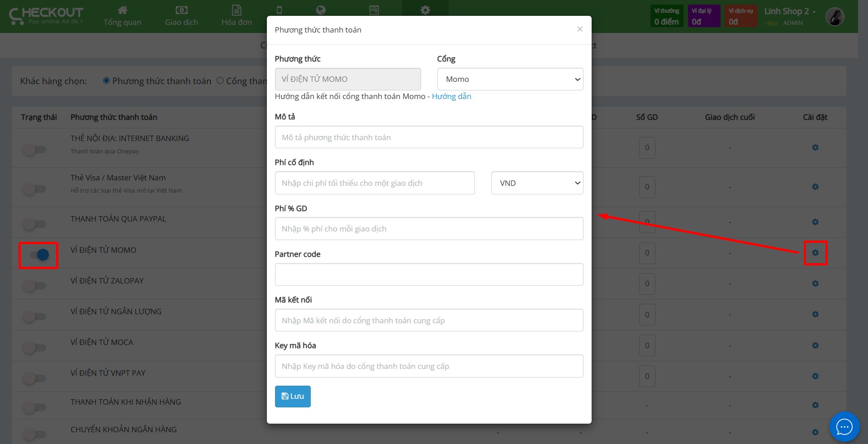This screenshot has width=868, height=444.
Task: Open settings gear for Thẻ Visa / Master row
Action: (x=815, y=187)
